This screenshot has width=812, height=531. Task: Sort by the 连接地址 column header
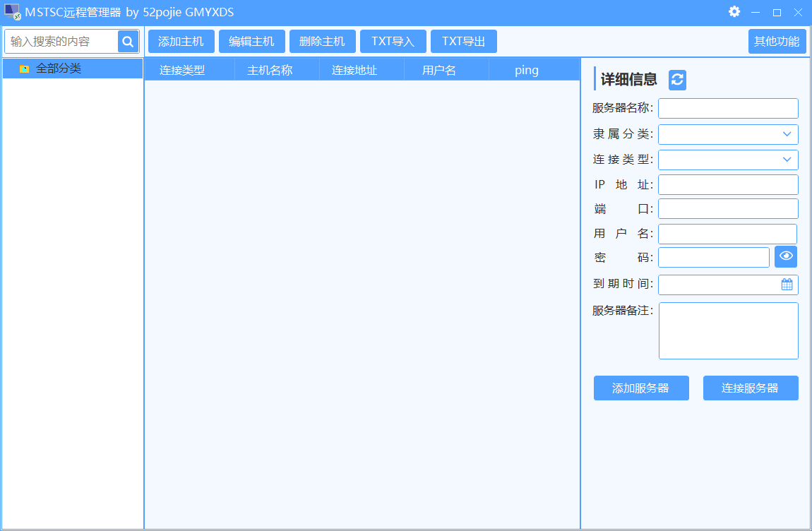tap(362, 70)
